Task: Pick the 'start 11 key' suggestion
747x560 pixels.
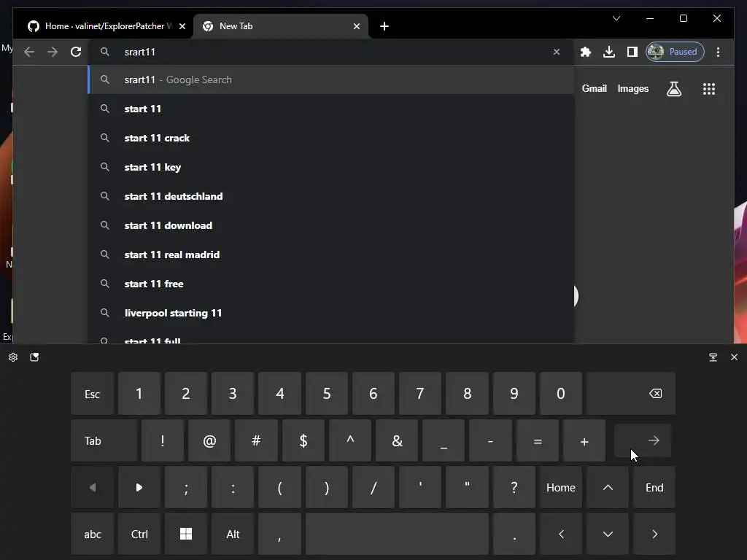Action: pos(331,167)
